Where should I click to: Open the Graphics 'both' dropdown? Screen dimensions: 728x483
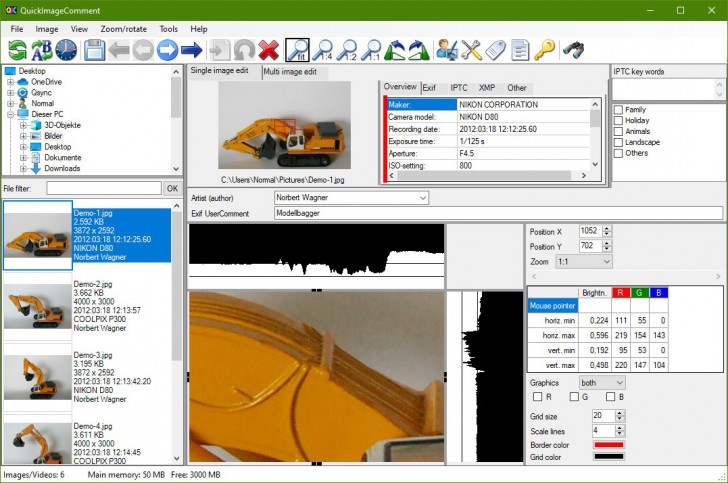pyautogui.click(x=619, y=383)
